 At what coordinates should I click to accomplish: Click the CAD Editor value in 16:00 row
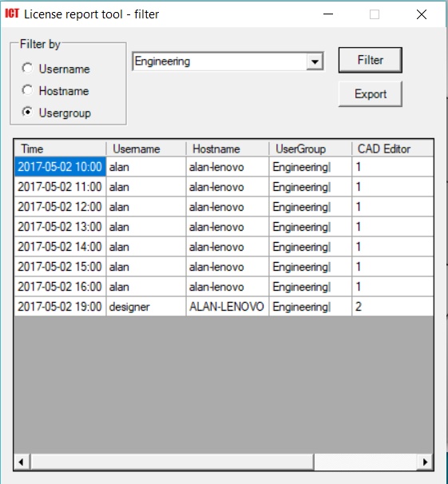(x=392, y=287)
